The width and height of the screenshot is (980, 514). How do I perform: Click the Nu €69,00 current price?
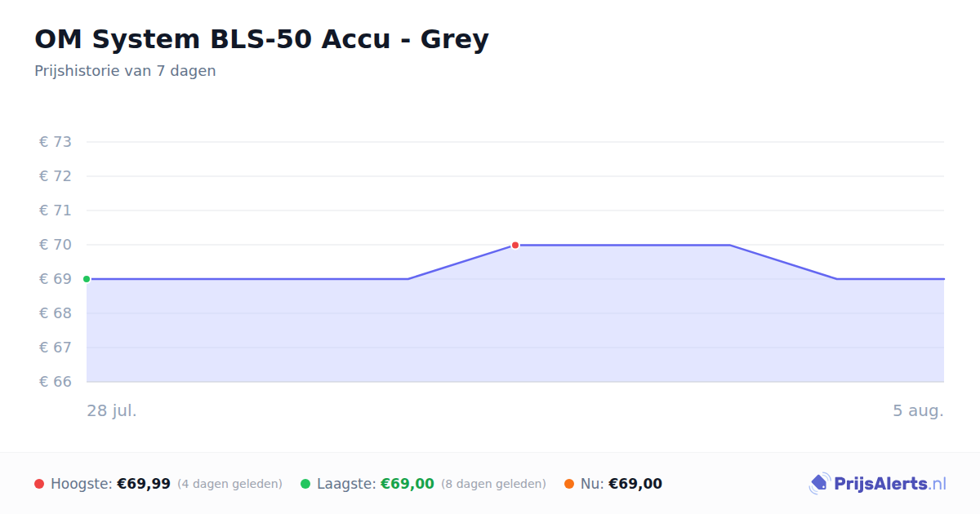635,484
